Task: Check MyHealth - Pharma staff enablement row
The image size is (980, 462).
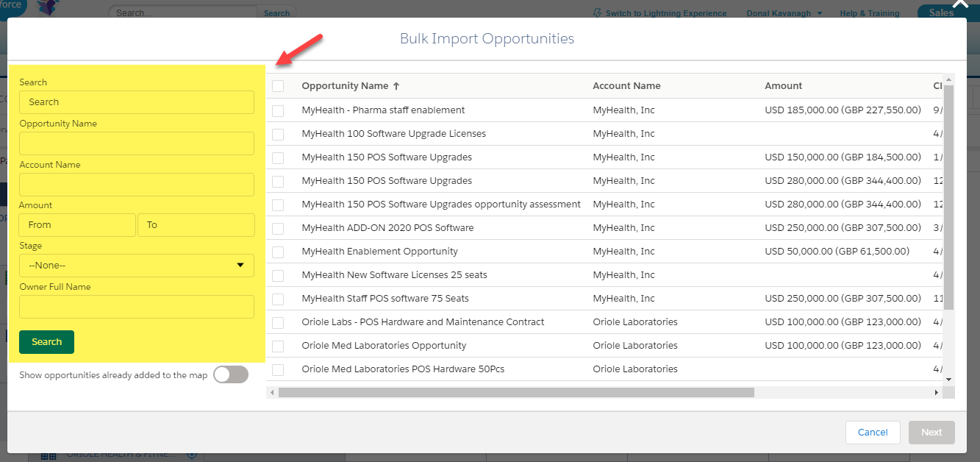Action: click(278, 110)
